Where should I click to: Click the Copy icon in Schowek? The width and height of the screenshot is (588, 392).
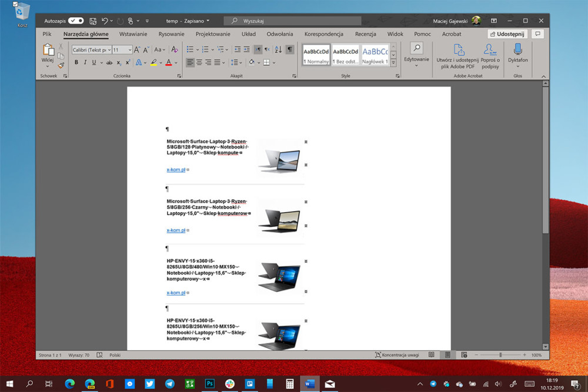tap(61, 56)
